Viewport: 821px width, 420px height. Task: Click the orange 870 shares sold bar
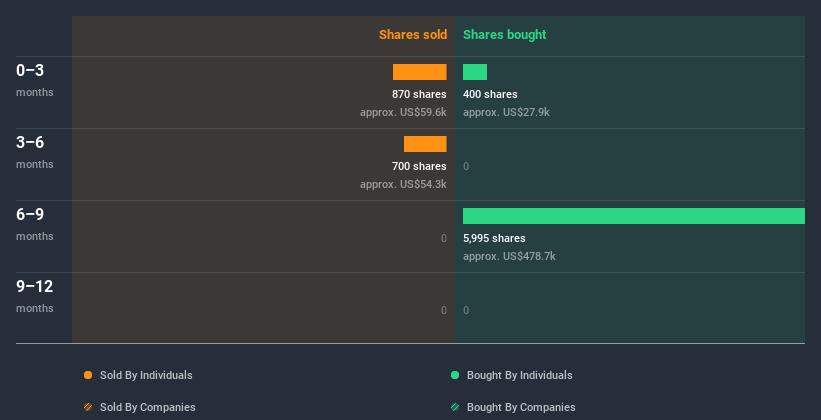[x=419, y=72]
